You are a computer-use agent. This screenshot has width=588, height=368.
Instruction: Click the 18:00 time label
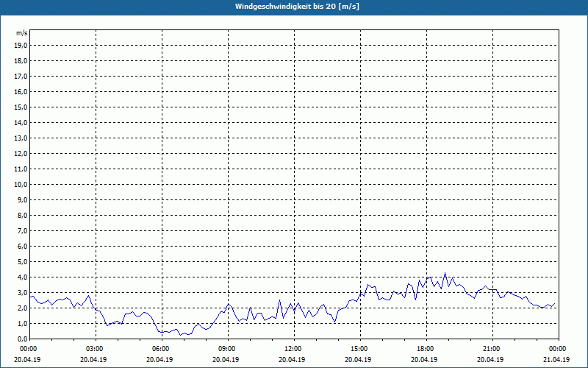[426, 349]
